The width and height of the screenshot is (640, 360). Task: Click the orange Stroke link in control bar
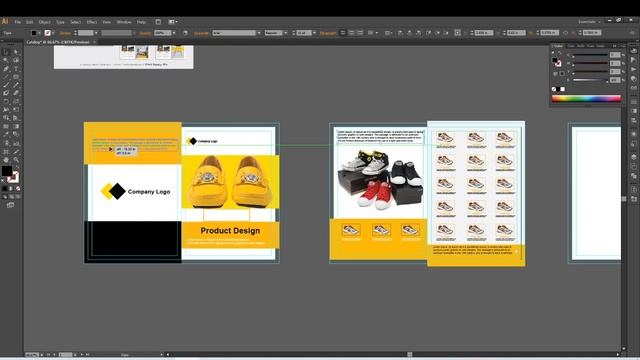pos(65,33)
